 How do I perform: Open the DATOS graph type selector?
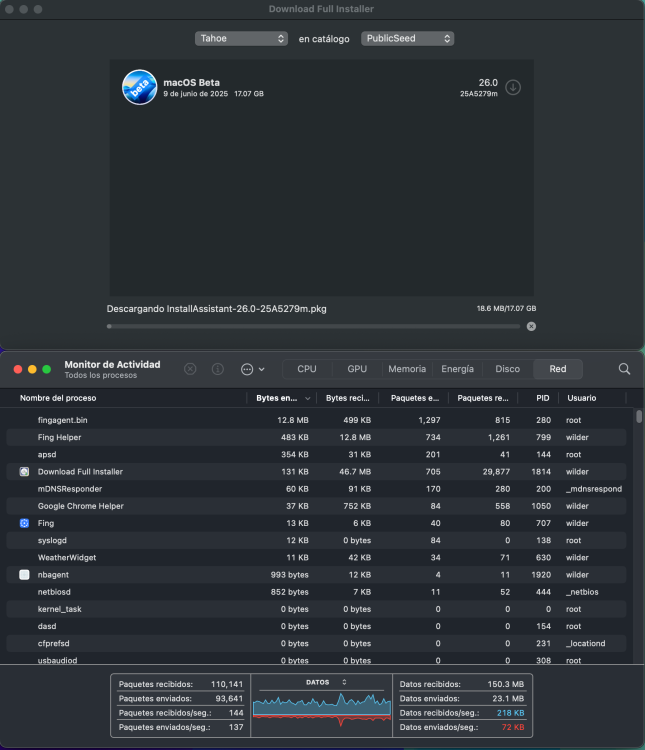tap(325, 682)
